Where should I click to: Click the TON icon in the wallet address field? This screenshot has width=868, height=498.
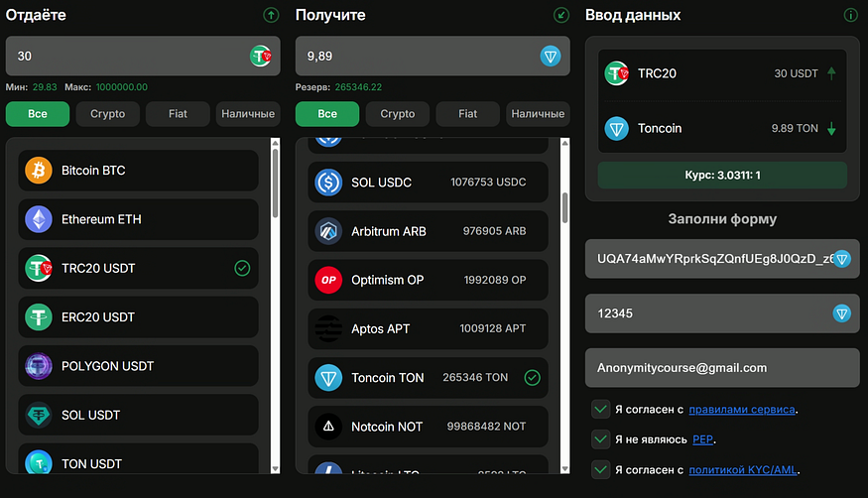tap(841, 258)
